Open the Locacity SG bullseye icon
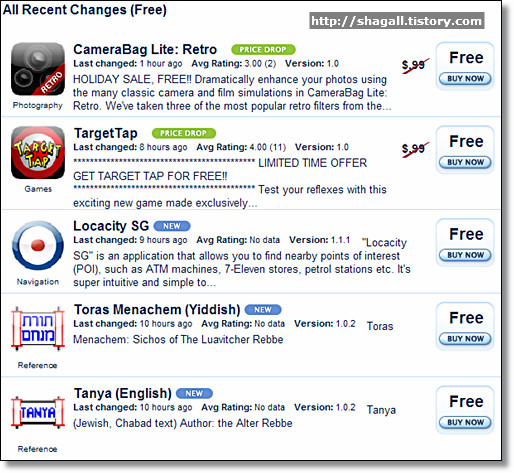 38,245
